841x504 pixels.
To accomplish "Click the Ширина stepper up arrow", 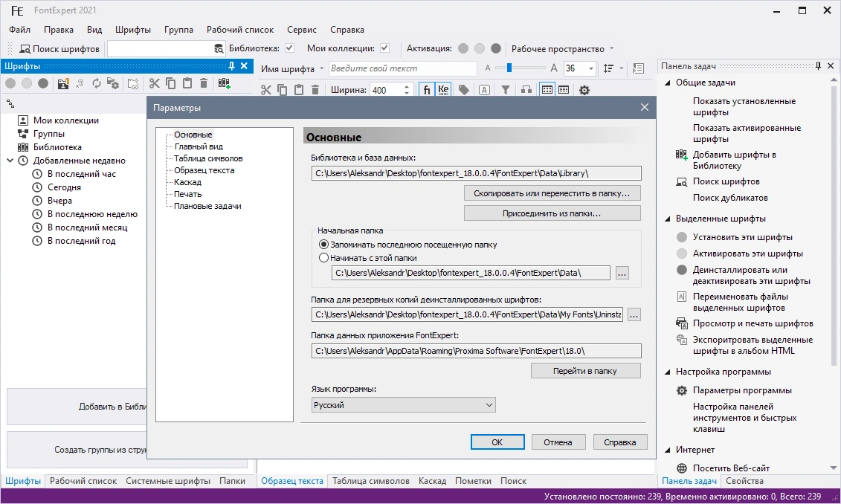I will 407,86.
